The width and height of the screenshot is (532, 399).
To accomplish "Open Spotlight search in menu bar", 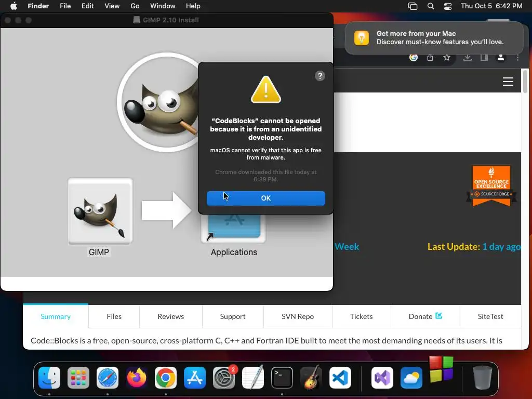I will pos(431,6).
